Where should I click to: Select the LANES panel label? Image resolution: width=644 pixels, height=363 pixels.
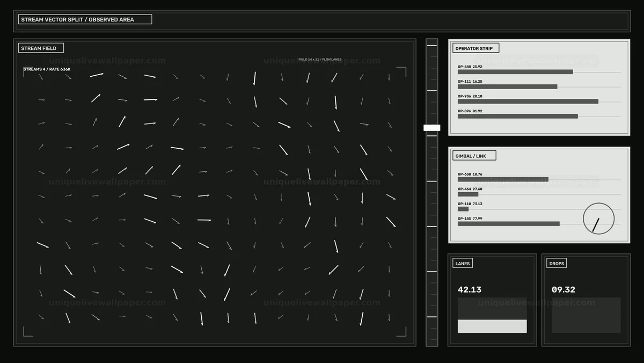pyautogui.click(x=463, y=264)
